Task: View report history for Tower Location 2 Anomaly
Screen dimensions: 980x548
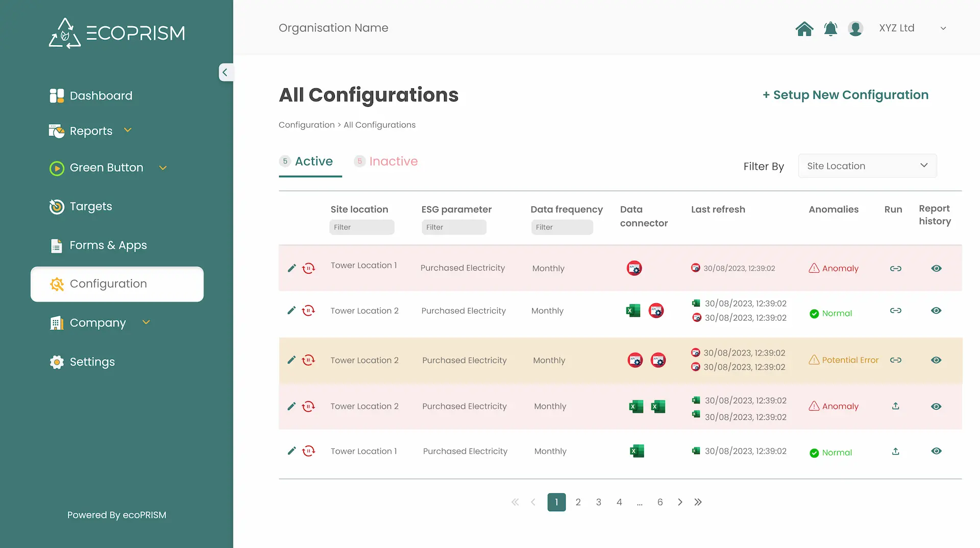Action: click(936, 407)
